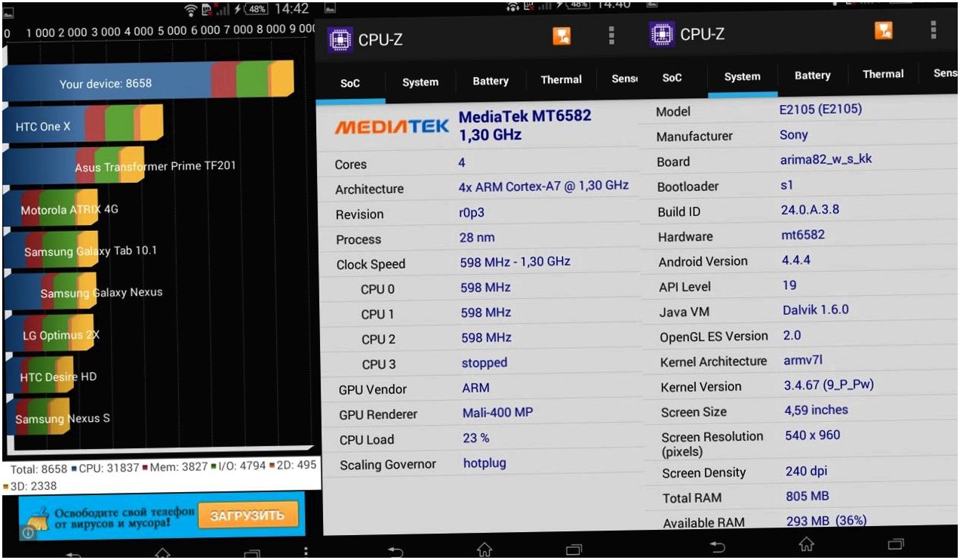
Task: Tap the HTC One X benchmark bar
Action: (83, 125)
